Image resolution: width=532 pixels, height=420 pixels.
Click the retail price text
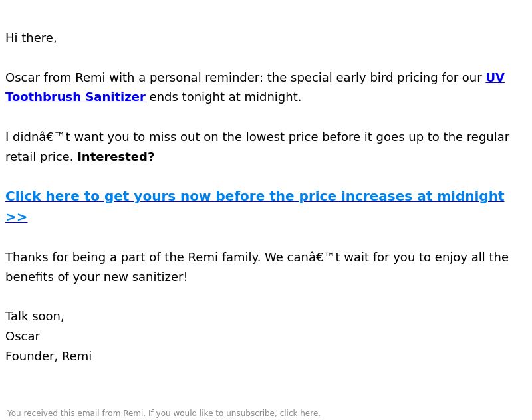point(39,157)
